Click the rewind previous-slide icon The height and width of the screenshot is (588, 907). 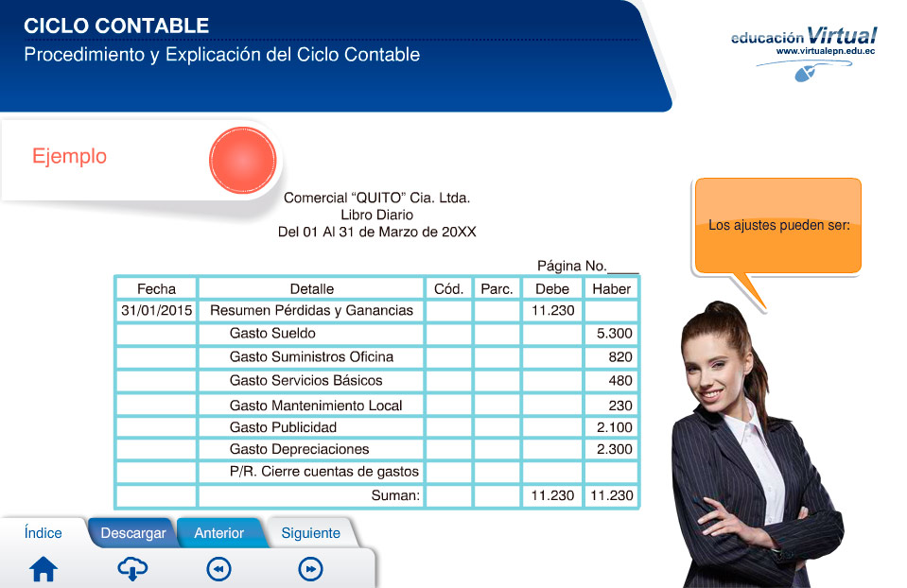(218, 569)
